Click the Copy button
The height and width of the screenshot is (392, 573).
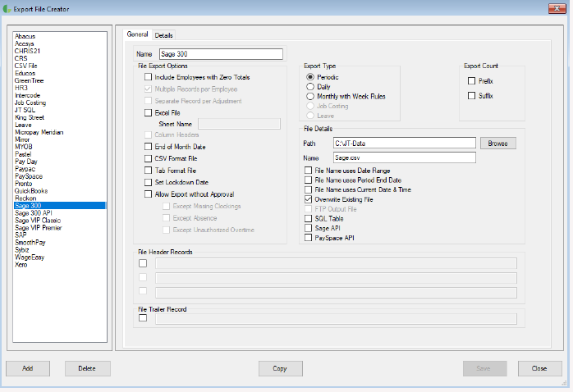[x=280, y=369]
